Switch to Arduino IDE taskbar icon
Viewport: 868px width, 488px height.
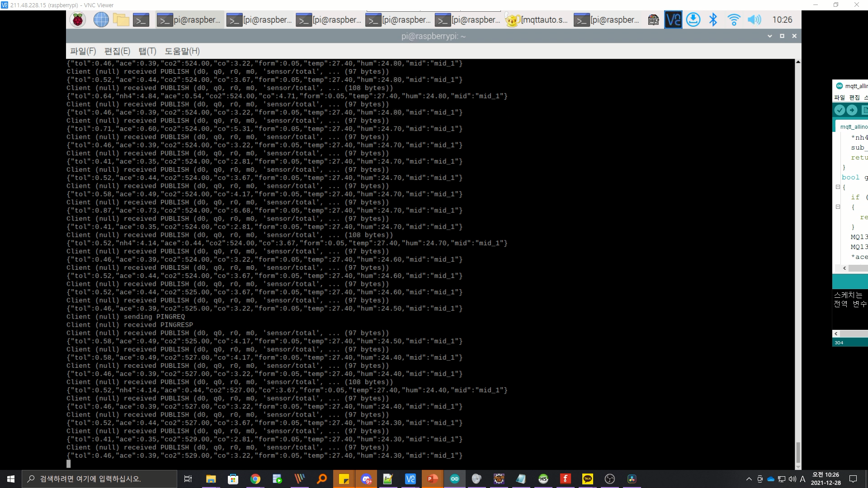click(455, 479)
